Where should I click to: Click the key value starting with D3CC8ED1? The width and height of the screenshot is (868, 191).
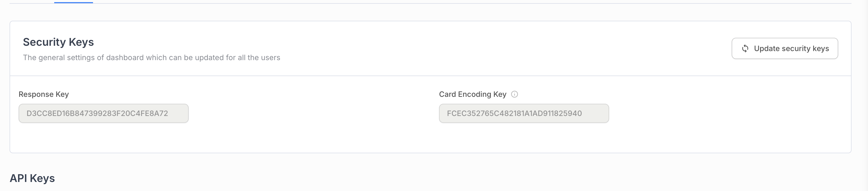pyautogui.click(x=97, y=113)
